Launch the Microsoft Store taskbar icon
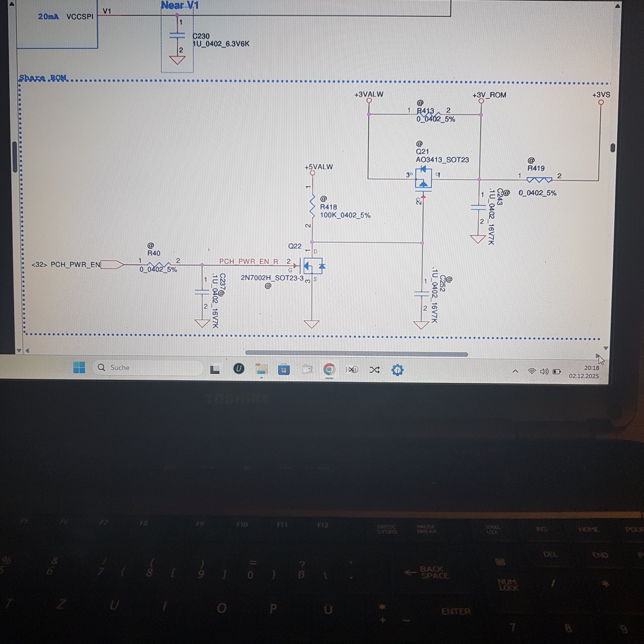The height and width of the screenshot is (644, 644). [284, 370]
